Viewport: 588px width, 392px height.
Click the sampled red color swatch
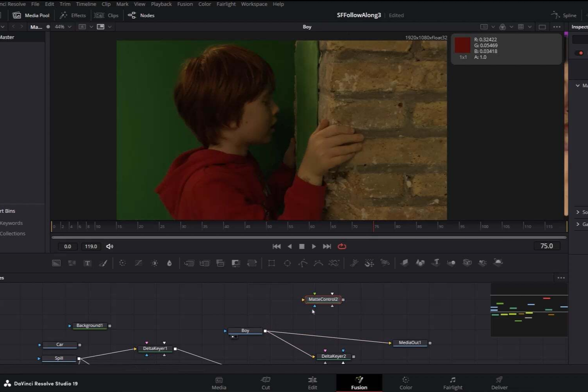point(463,45)
